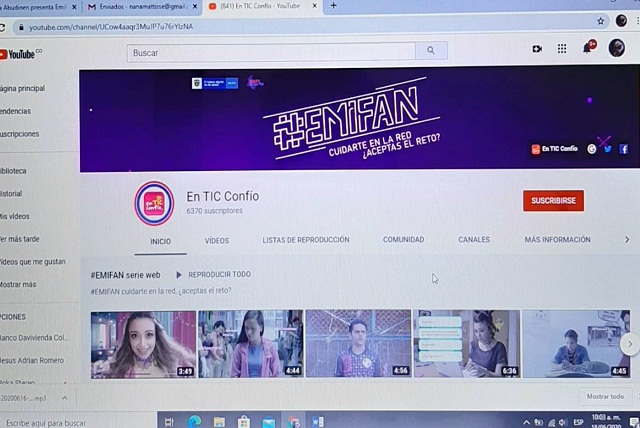640x428 pixels.
Task: Click the Google icon on the banner
Action: 591,149
